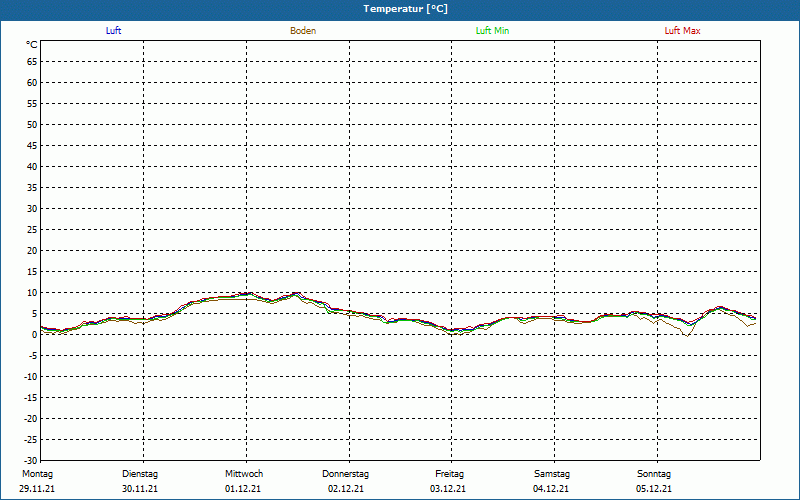800x500 pixels.
Task: Click the Temperatur [°C] chart title
Action: point(406,9)
